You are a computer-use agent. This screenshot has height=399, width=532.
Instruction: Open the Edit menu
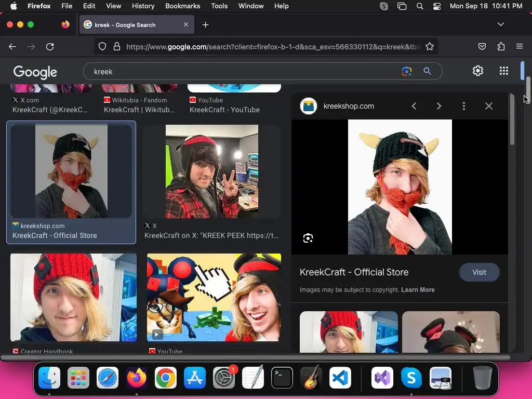(x=89, y=6)
